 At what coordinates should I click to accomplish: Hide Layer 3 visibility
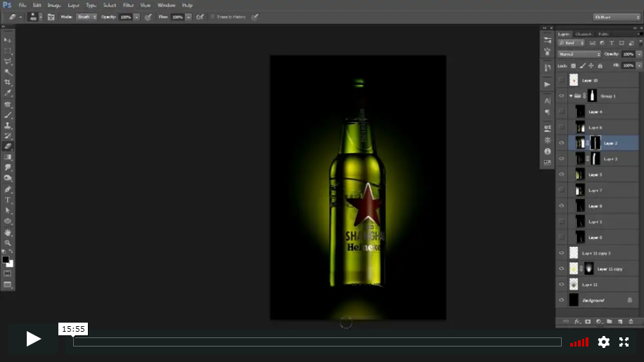(562, 159)
